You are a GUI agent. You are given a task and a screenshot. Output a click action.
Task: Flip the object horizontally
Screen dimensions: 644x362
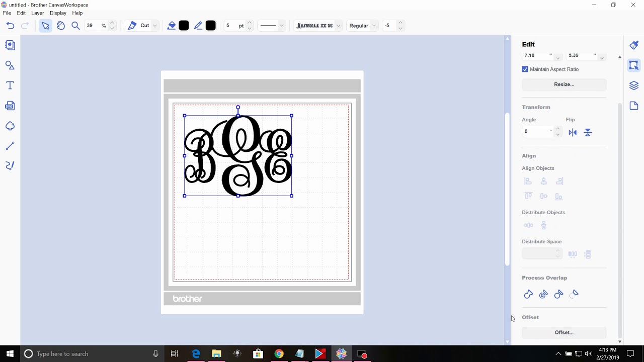coord(573,132)
